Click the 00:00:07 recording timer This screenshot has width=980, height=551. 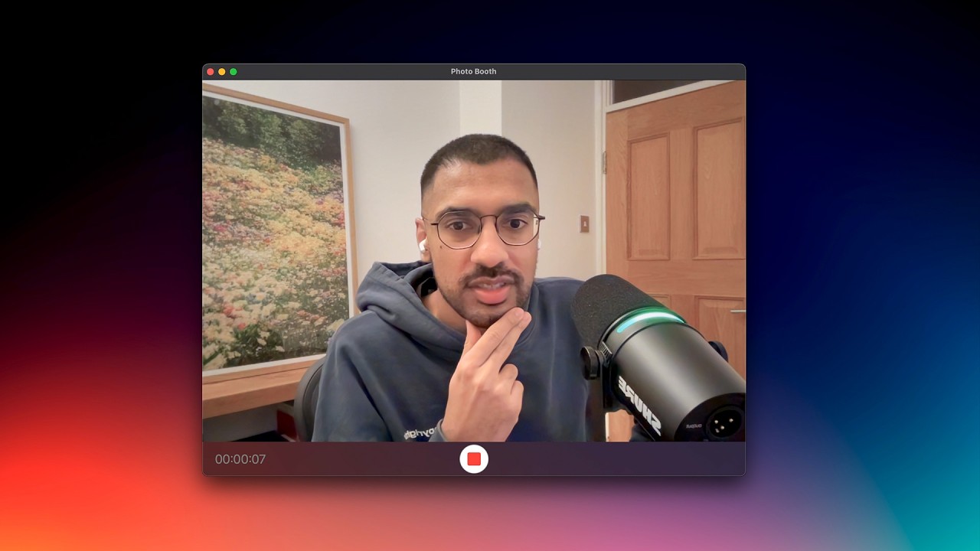pyautogui.click(x=240, y=459)
